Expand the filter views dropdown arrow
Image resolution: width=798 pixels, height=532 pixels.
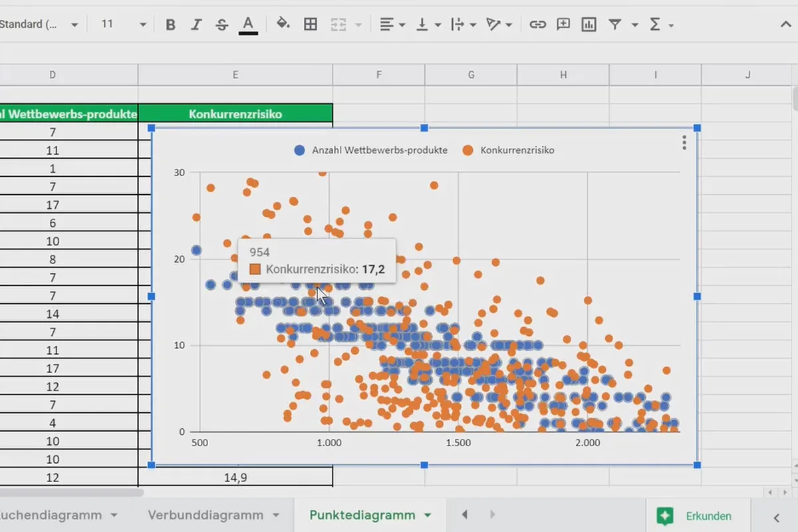(x=634, y=25)
